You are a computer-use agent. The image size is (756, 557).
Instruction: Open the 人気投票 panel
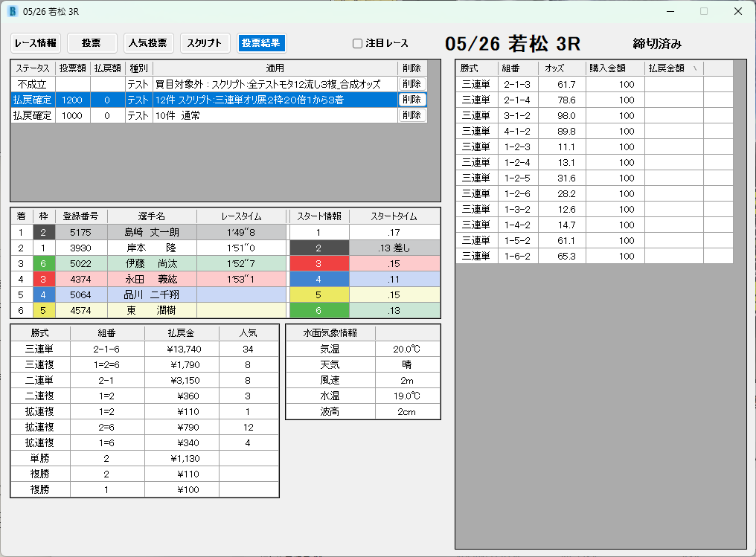148,42
